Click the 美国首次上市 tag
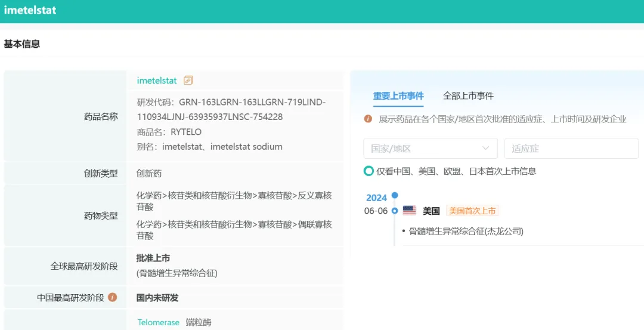644x330 pixels. [472, 211]
